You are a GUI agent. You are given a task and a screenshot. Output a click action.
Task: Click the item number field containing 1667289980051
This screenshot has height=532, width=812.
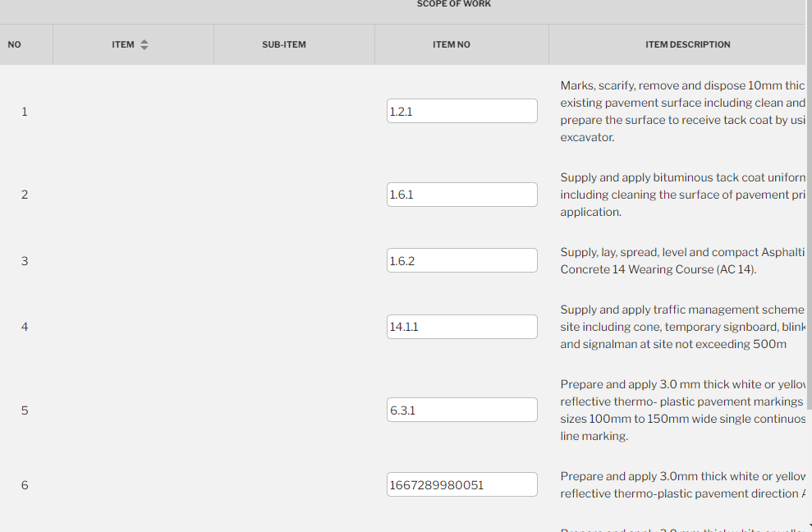(462, 484)
